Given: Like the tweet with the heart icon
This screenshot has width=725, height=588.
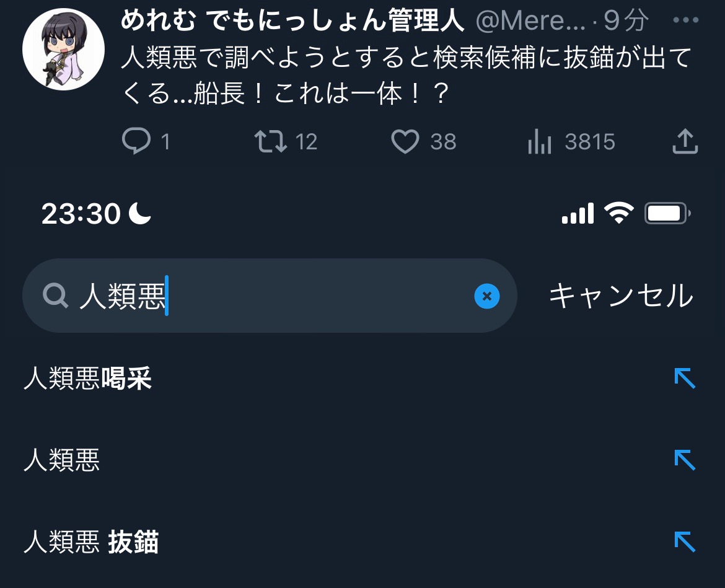Looking at the screenshot, I should pos(405,141).
